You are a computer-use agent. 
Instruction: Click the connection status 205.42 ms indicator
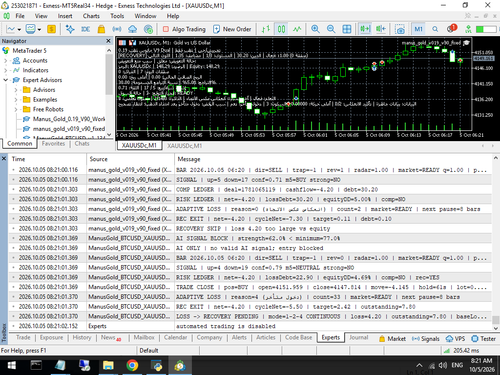462,351
